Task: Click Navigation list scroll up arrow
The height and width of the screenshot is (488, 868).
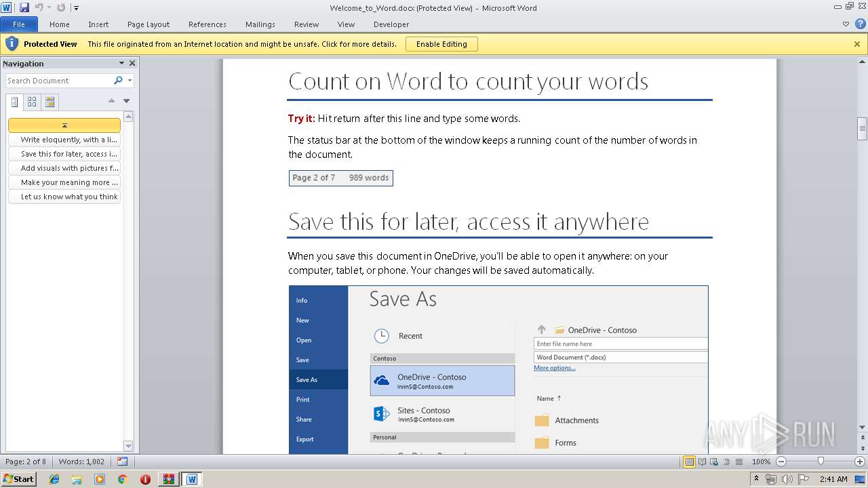Action: tap(128, 117)
